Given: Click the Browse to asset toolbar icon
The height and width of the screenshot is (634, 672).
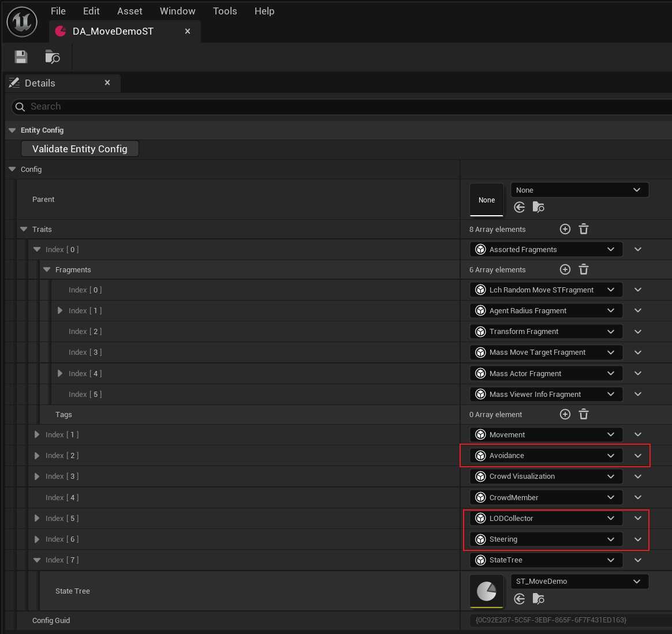Looking at the screenshot, I should click(53, 57).
